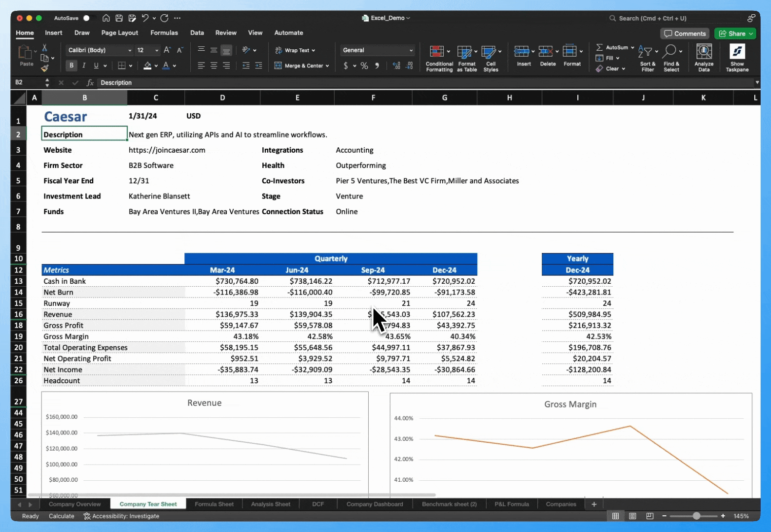Click the Cut scissors icon

click(45, 48)
